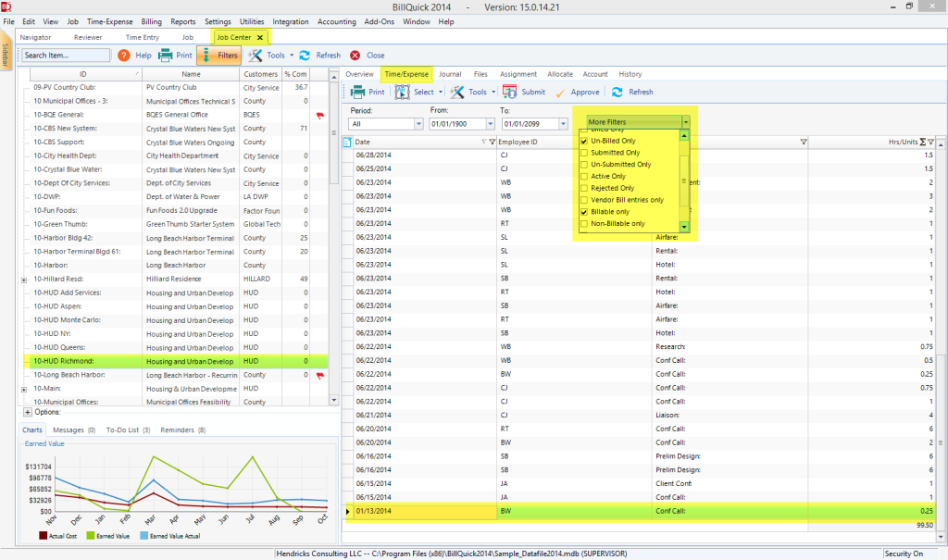
Task: Click the Earned Value Actual legend swatch
Action: [x=143, y=536]
